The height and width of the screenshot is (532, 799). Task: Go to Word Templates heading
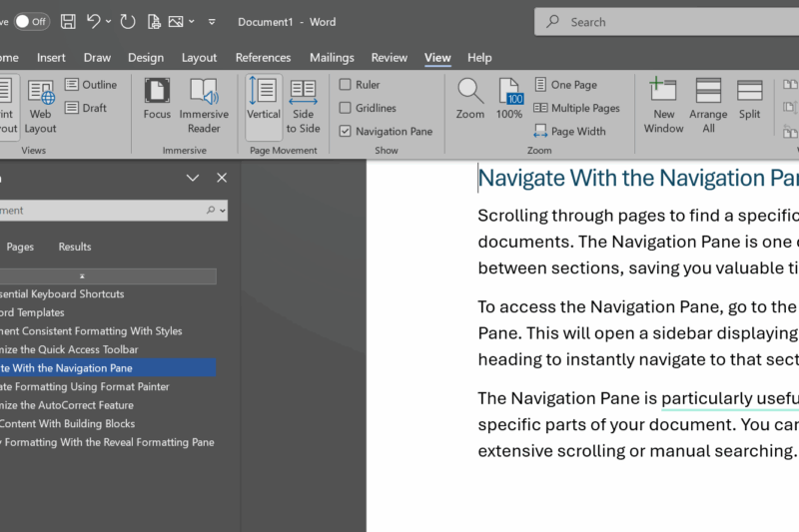click(x=108, y=312)
